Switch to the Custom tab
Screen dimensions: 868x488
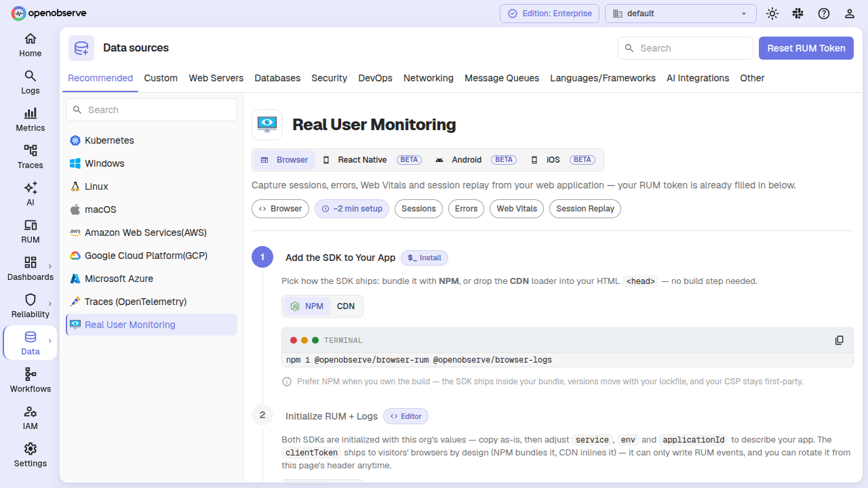coord(161,78)
